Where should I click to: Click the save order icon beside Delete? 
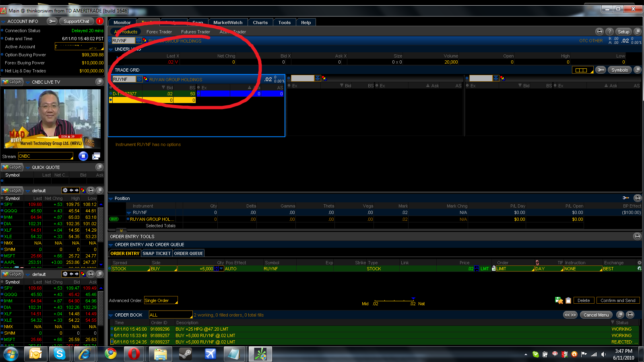coord(559,300)
